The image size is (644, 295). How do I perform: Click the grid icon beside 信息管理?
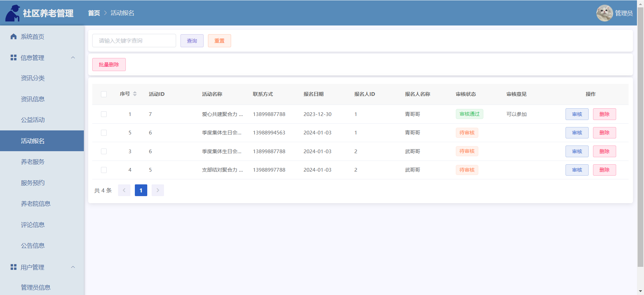point(13,58)
